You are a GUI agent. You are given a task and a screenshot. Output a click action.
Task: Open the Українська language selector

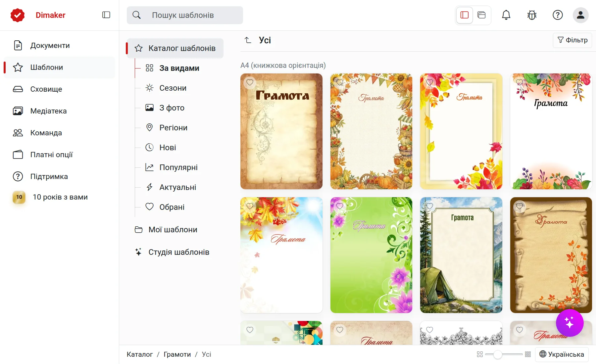[x=562, y=354]
